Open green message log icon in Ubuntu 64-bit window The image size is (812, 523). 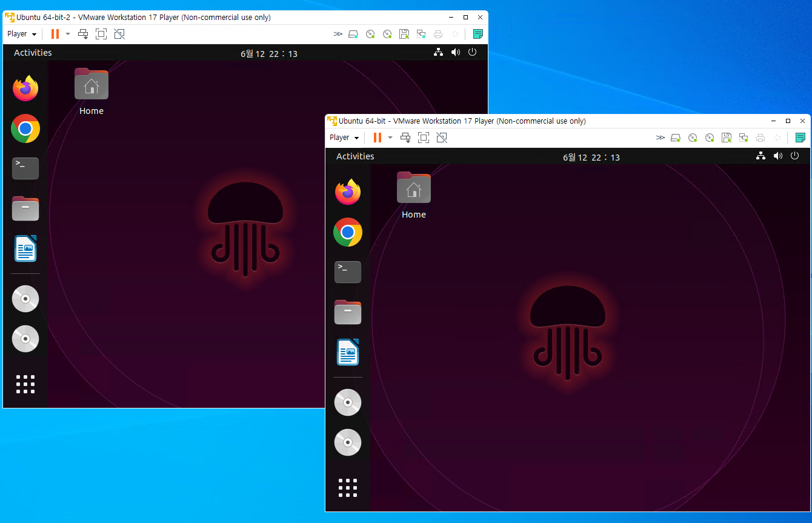pos(800,138)
